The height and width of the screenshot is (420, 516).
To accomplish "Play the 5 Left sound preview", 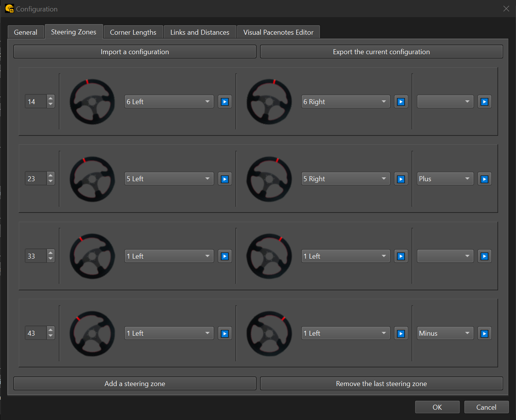I will tap(225, 179).
